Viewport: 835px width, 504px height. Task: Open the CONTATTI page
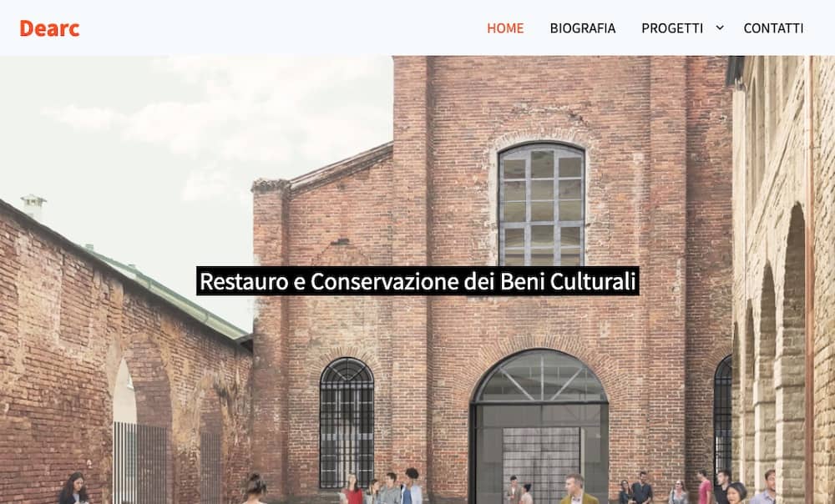click(x=773, y=28)
